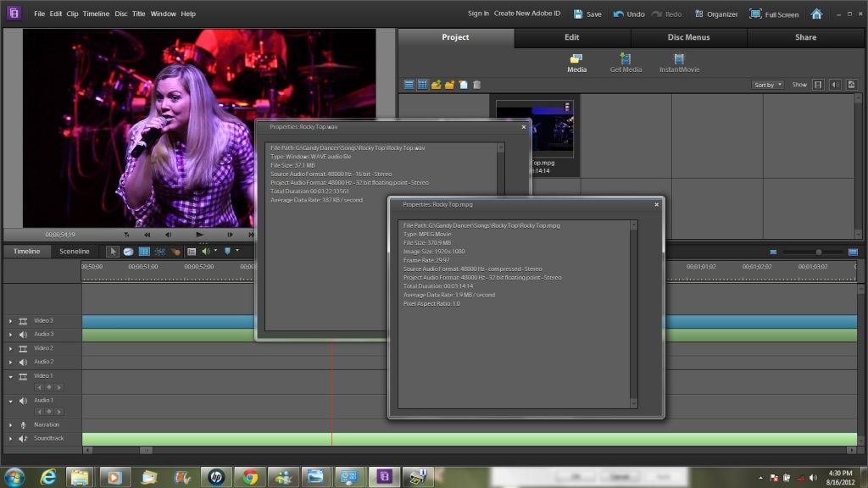Toggle show still images filter
Image resolution: width=868 pixels, height=488 pixels.
click(851, 85)
